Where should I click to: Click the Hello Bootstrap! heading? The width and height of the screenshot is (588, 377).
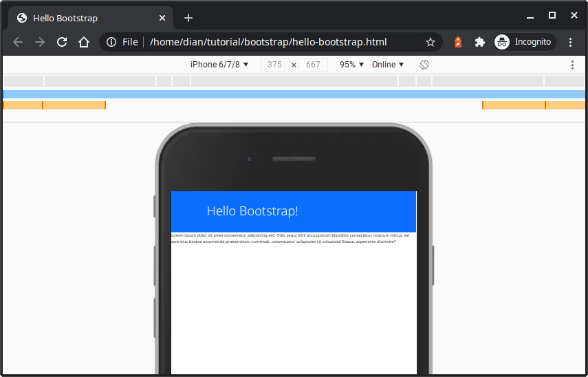tap(252, 211)
